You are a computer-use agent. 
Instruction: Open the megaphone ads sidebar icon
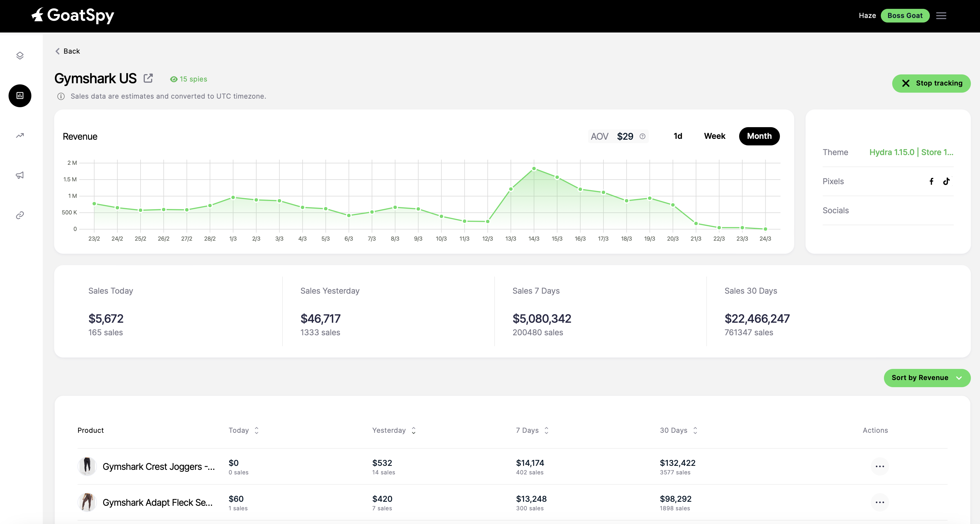(20, 175)
